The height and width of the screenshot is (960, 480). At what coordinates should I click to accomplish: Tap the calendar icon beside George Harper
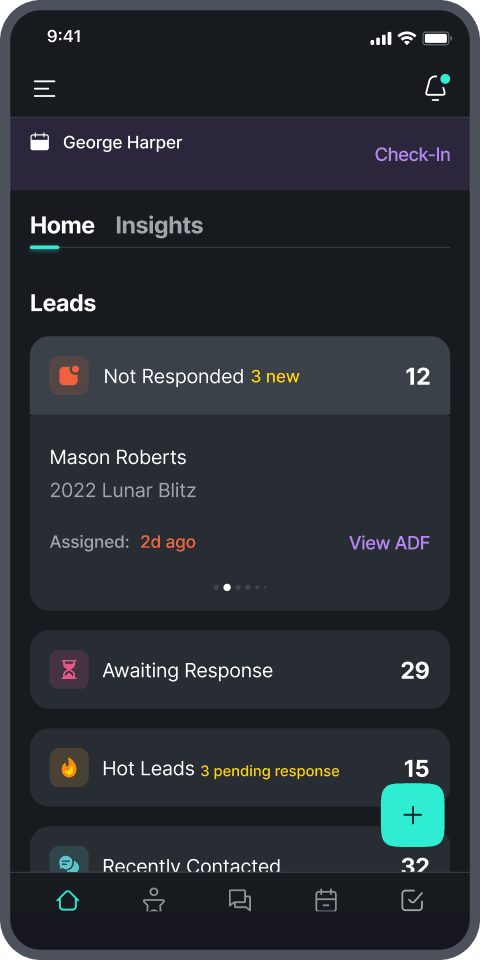40,142
